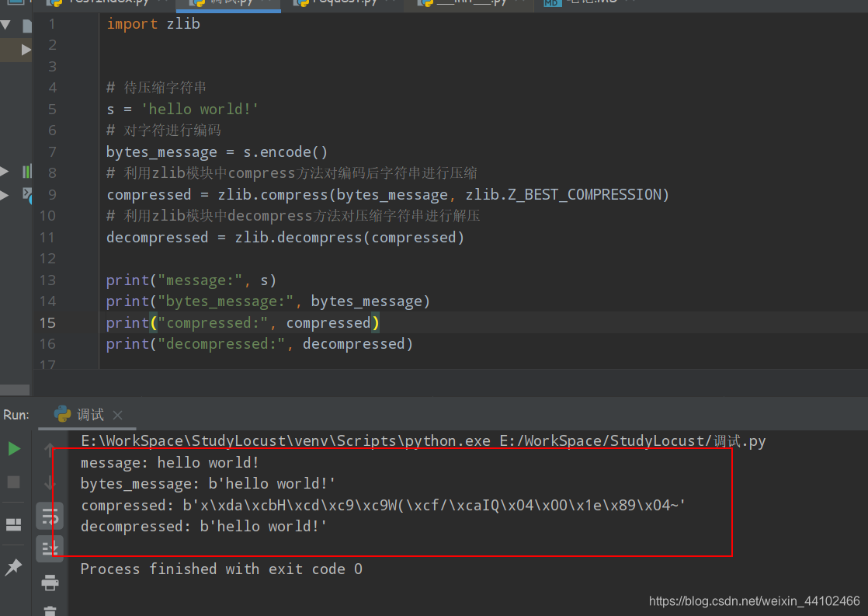
Task: Click 'print("bytes_message:"' statement on line 14
Action: pos(268,301)
